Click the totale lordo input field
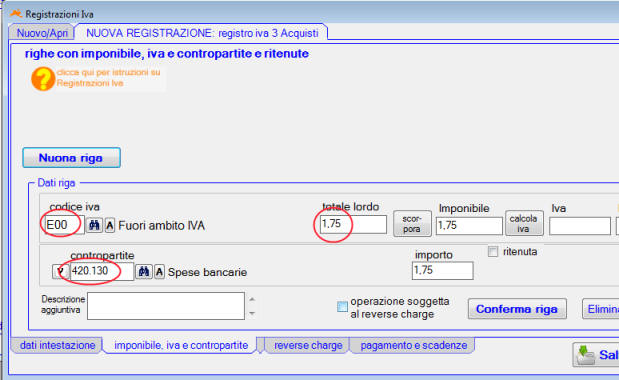Viewport: 619px width, 380px height. [x=353, y=224]
